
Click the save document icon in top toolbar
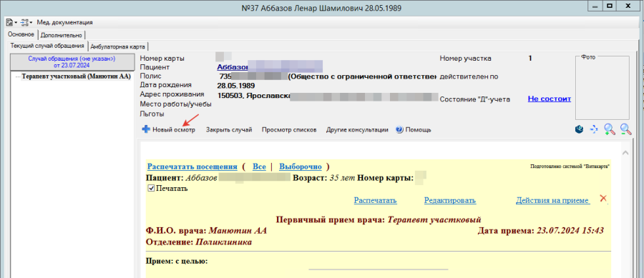[x=9, y=22]
